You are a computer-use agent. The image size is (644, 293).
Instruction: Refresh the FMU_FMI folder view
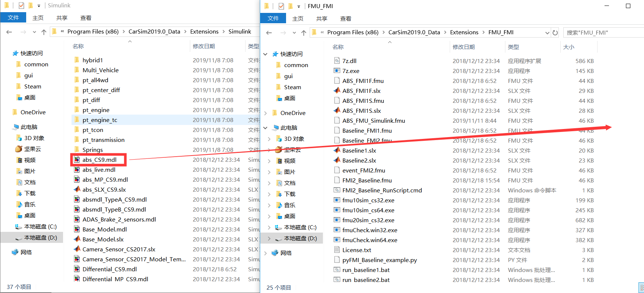555,33
